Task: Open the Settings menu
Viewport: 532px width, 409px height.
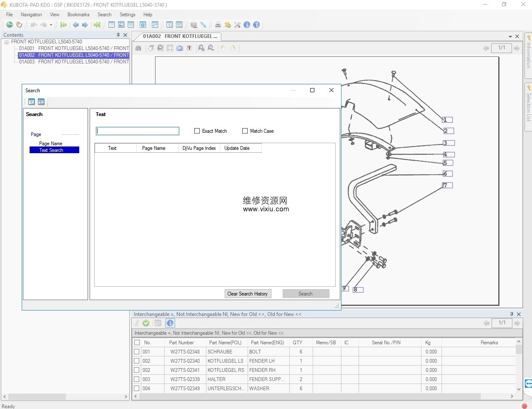Action: click(127, 15)
